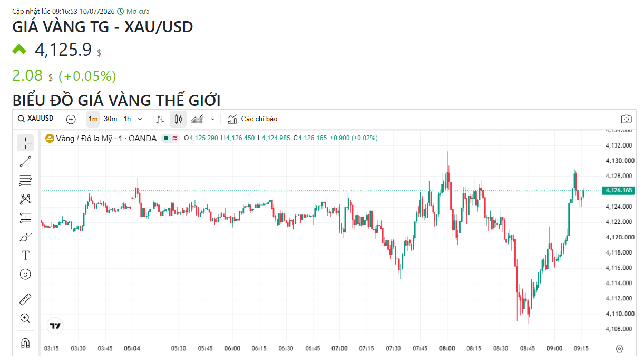Image resolution: width=644 pixels, height=361 pixels.
Task: Toggle the magnet snap mode
Action: tap(25, 343)
